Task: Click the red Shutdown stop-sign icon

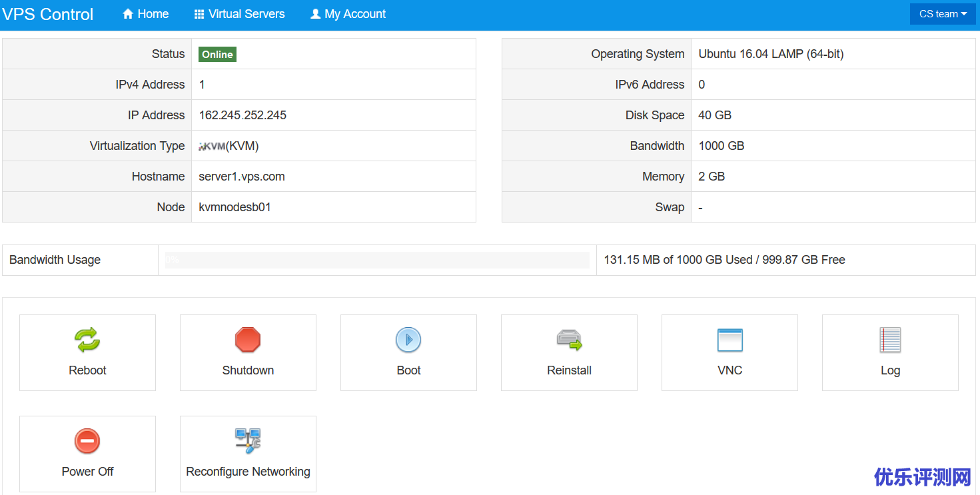Action: point(248,340)
